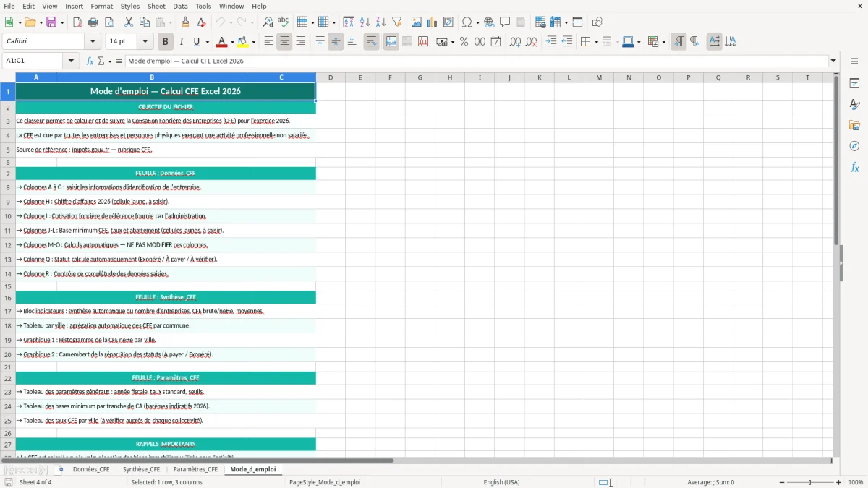
Task: Insert a comment from the toolbar
Action: coord(505,22)
